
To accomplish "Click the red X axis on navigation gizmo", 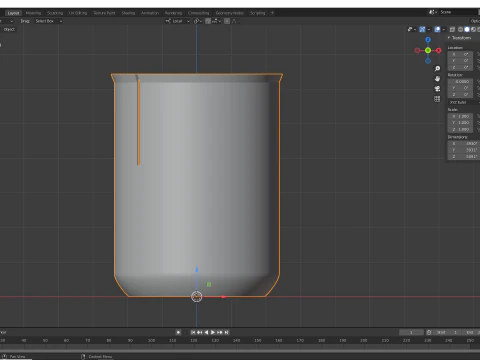I will pyautogui.click(x=439, y=50).
